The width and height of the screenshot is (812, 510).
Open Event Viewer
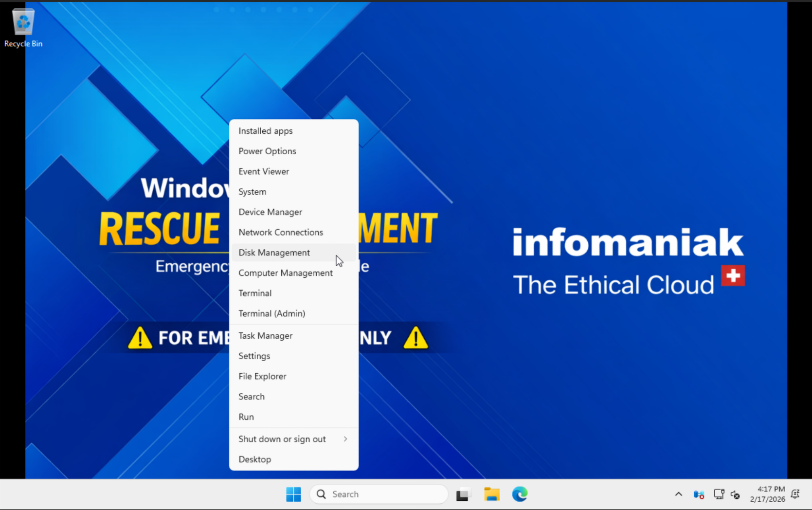[264, 171]
